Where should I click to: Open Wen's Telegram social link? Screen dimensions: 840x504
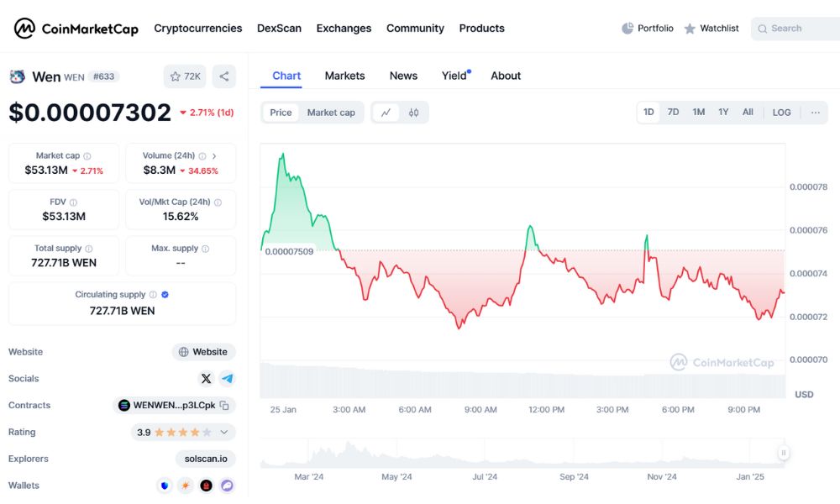click(x=227, y=379)
